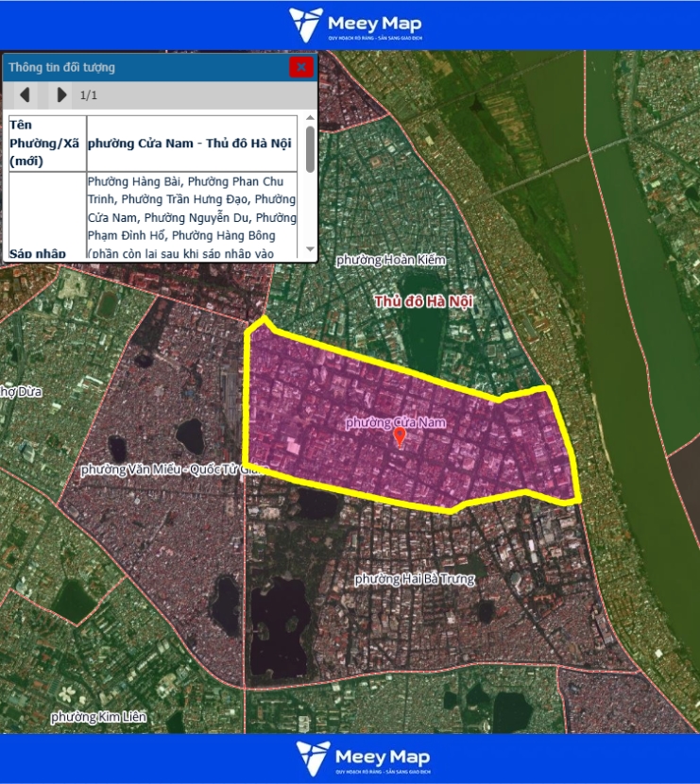Click the popup scrollbar up arrow

coord(310,119)
